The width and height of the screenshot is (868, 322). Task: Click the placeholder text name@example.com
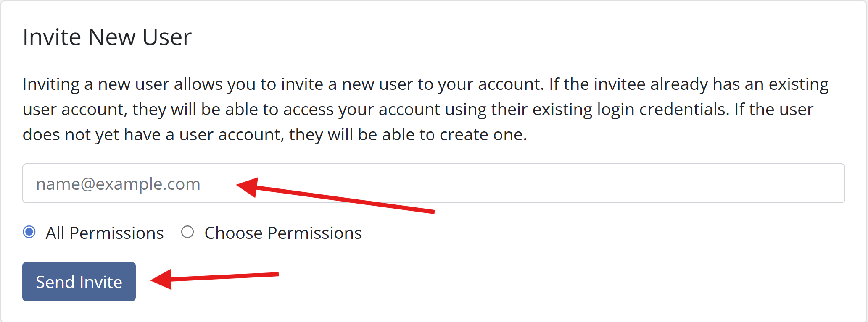click(118, 184)
